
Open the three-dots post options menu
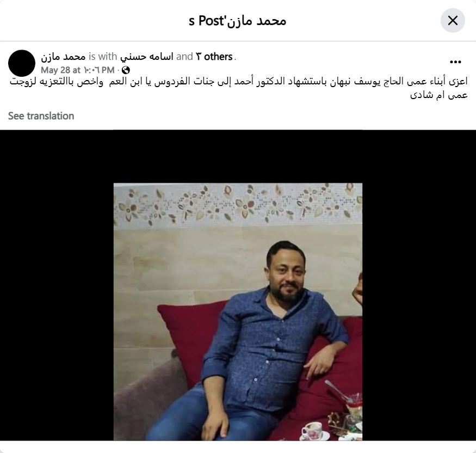pyautogui.click(x=455, y=62)
